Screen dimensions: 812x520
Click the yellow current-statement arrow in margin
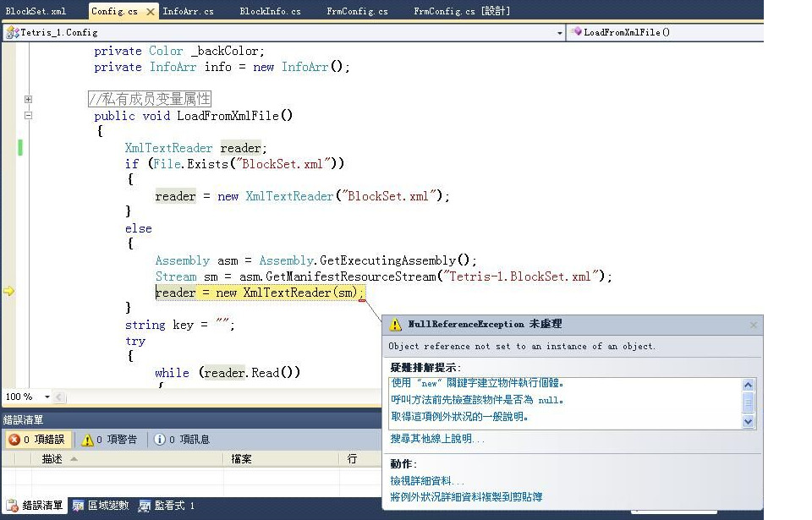coord(8,291)
